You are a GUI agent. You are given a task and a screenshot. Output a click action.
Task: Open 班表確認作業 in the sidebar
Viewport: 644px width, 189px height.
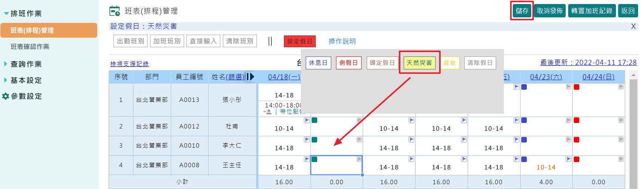click(x=30, y=47)
